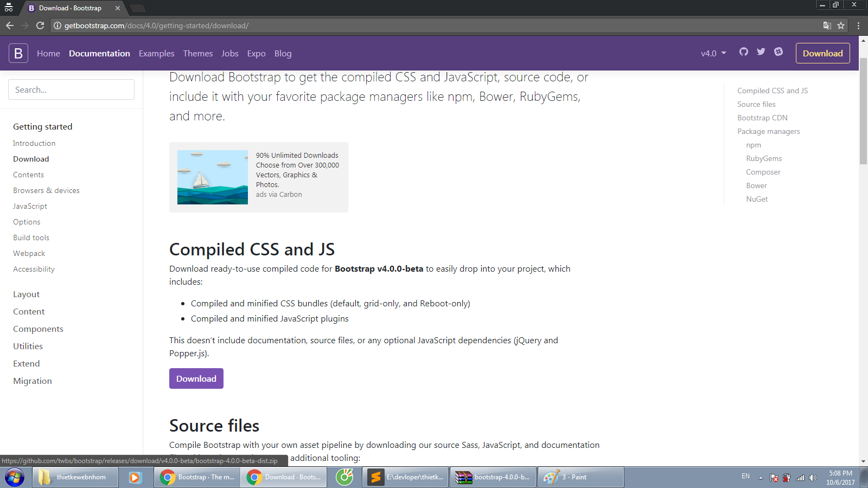Viewport: 868px width, 488px height.
Task: Open Examples in navbar
Action: (156, 53)
